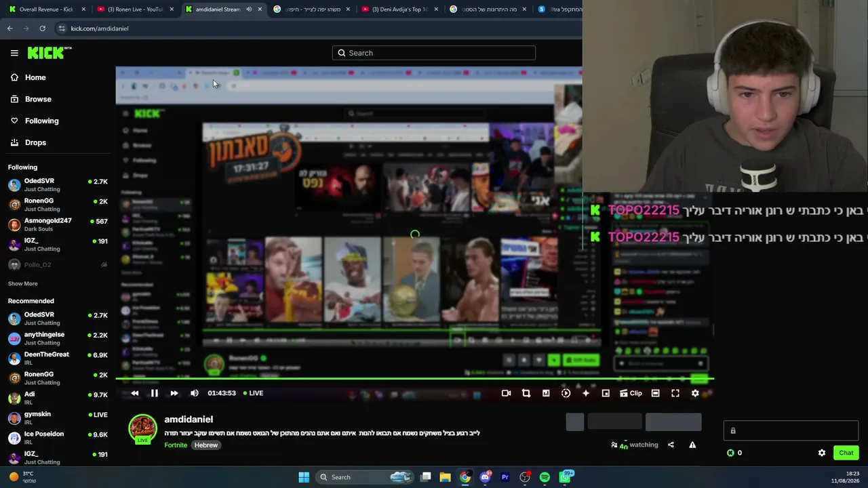Enable picture-in-picture mini player
Image resolution: width=868 pixels, height=488 pixels.
606,393
